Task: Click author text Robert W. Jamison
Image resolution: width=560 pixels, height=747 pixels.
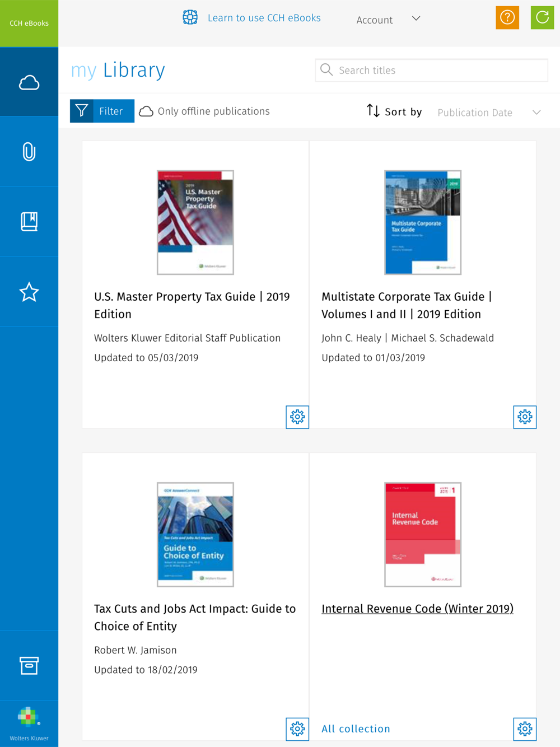Action: click(x=136, y=650)
